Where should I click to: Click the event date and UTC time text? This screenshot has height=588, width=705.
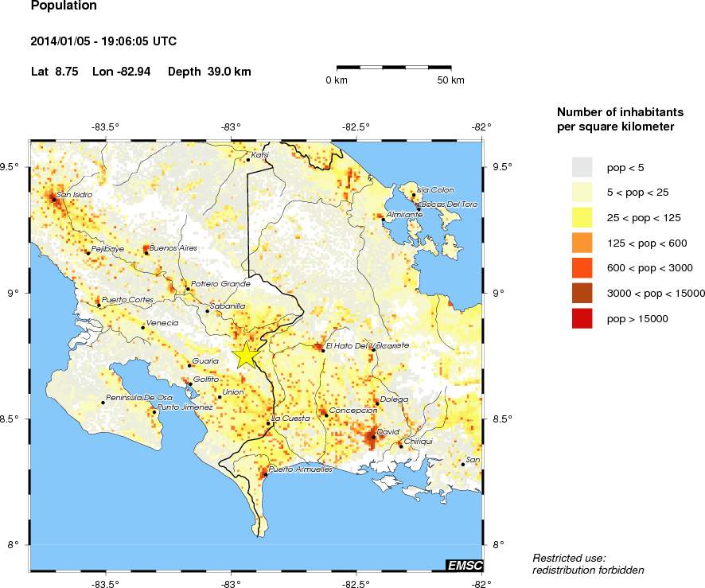click(103, 41)
